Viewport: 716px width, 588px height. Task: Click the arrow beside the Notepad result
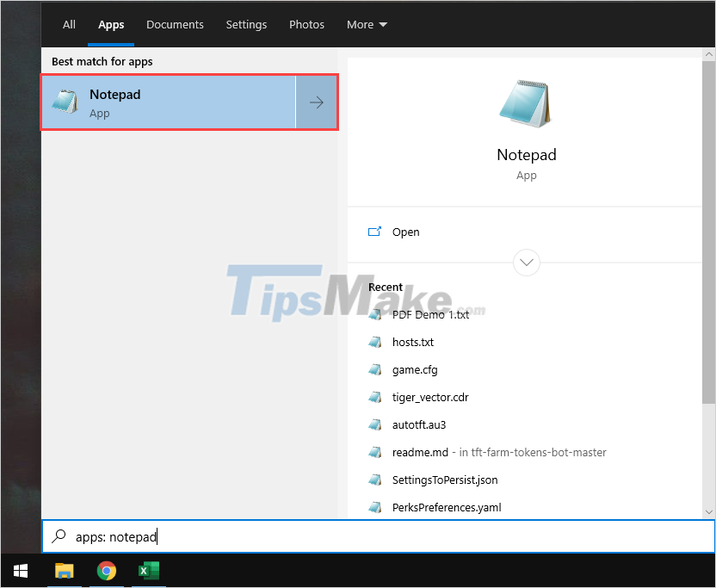coord(317,102)
